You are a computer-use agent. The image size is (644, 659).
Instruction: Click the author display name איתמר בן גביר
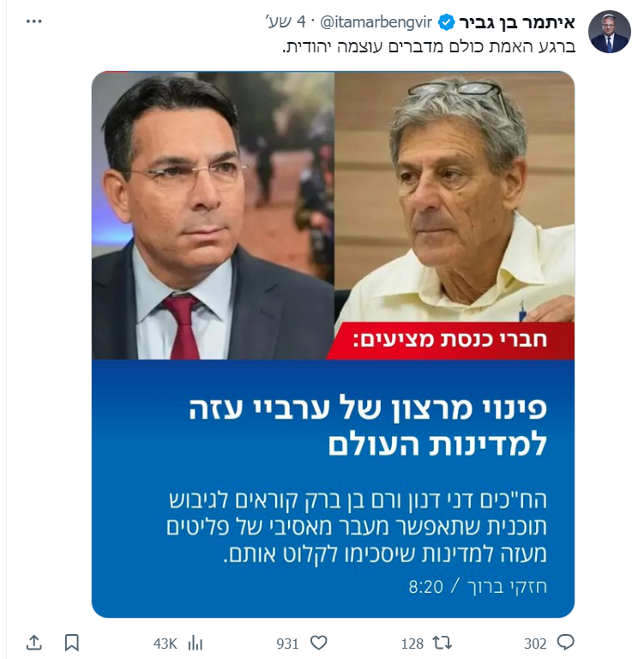(517, 21)
